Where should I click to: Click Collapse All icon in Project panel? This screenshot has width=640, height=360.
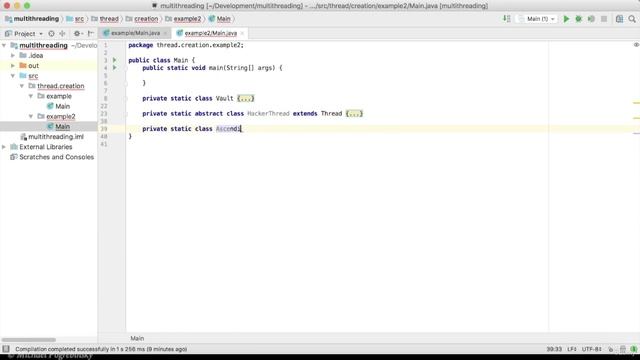(x=62, y=33)
